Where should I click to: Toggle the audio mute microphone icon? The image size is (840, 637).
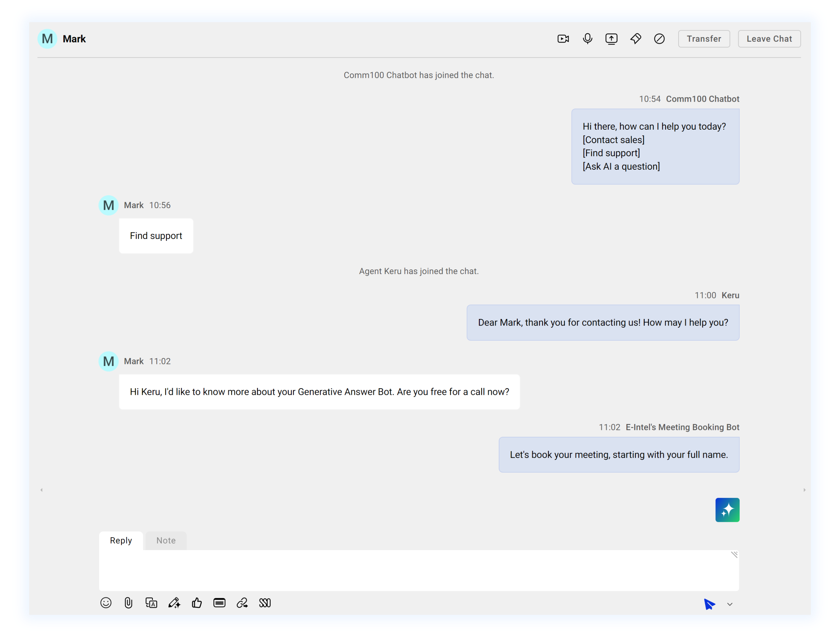(587, 39)
